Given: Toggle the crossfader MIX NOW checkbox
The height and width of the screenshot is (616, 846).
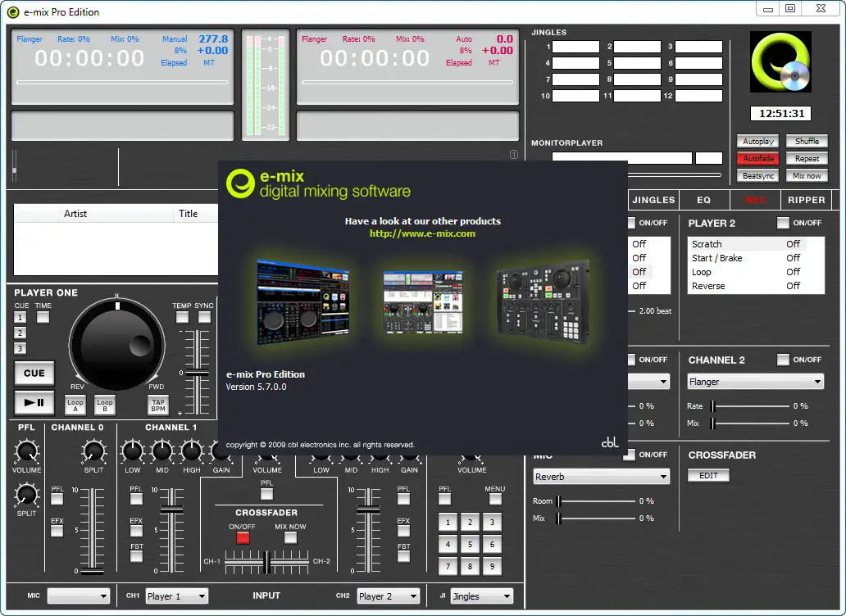Looking at the screenshot, I should pos(290,538).
